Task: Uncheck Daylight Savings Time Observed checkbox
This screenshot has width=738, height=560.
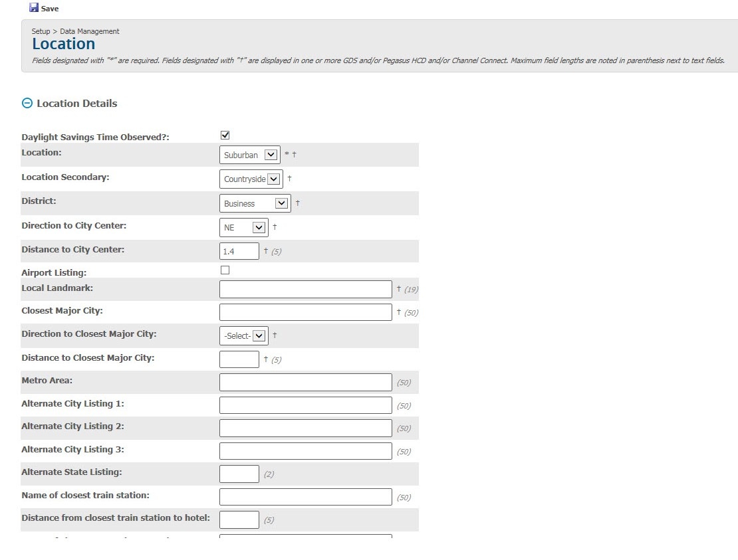Action: pos(225,136)
